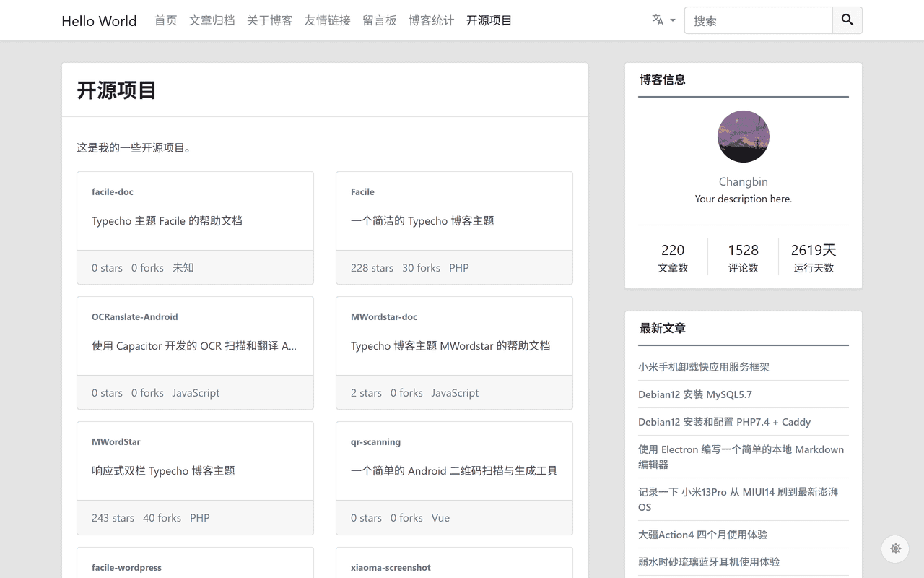Click the 220 文章数 statistic
The width and height of the screenshot is (924, 578).
coord(673,258)
